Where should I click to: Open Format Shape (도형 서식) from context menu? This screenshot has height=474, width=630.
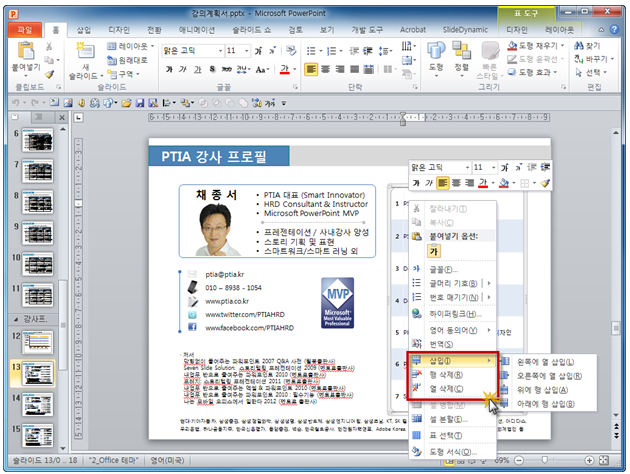[x=452, y=452]
